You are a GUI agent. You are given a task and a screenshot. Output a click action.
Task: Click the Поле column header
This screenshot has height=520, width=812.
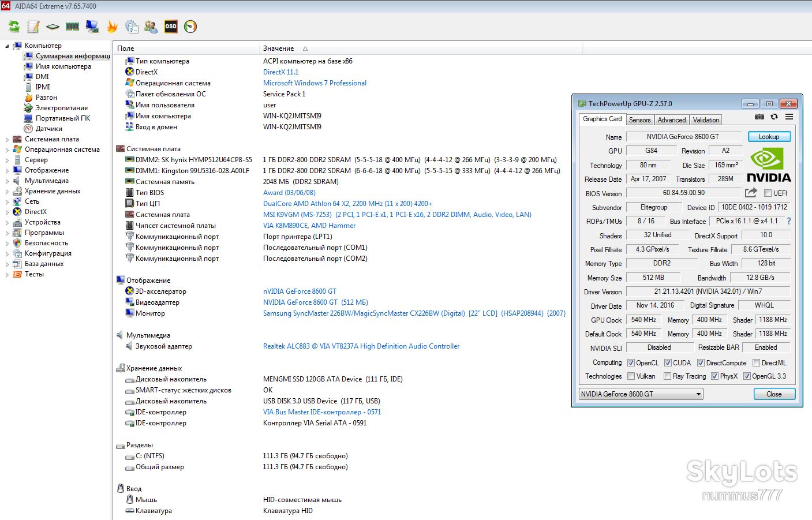pos(186,48)
